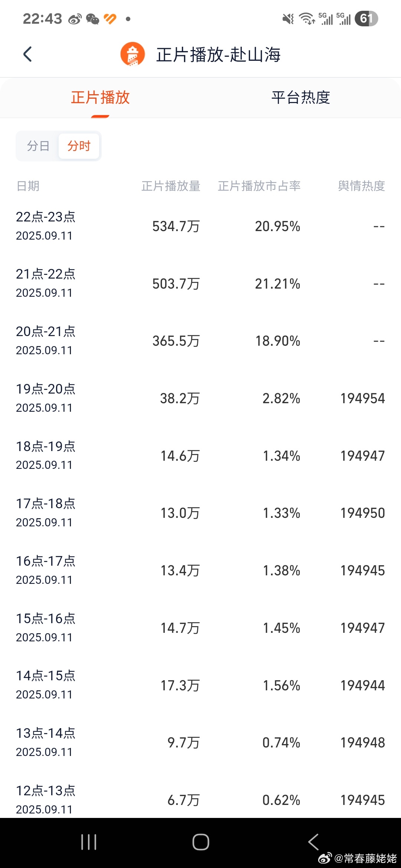The image size is (401, 868).
Task: Select the 19点-20点 row with 38.2万
Action: [x=200, y=398]
